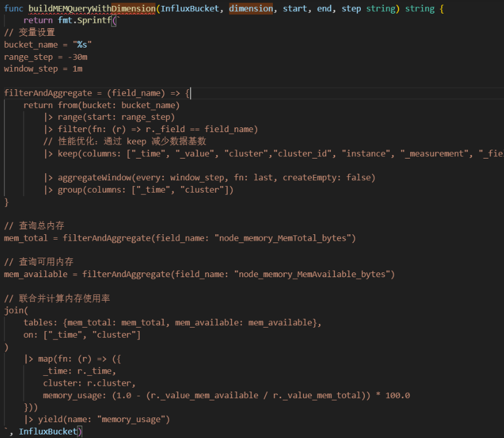Viewport: 504px width, 438px height.
Task: Click the group(columns: ...) line
Action: click(139, 190)
